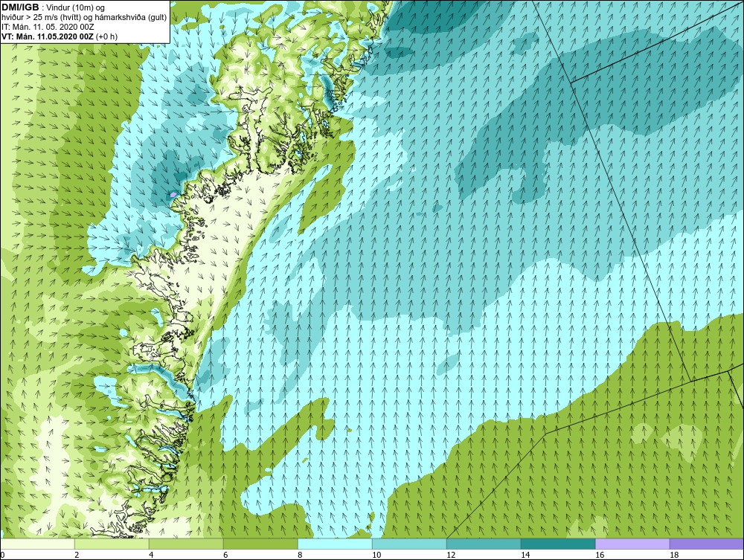Click the 16-18 m/s lavender legend swatch
The height and width of the screenshot is (560, 744).
(632, 544)
